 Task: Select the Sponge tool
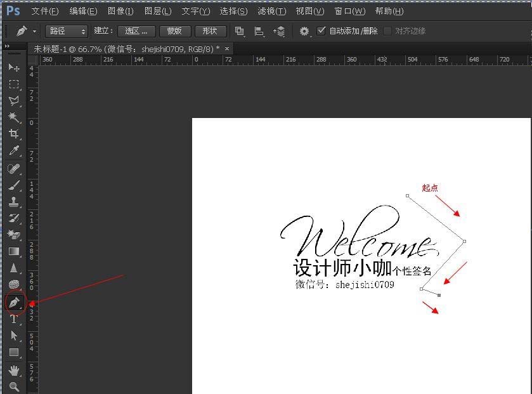tap(13, 284)
